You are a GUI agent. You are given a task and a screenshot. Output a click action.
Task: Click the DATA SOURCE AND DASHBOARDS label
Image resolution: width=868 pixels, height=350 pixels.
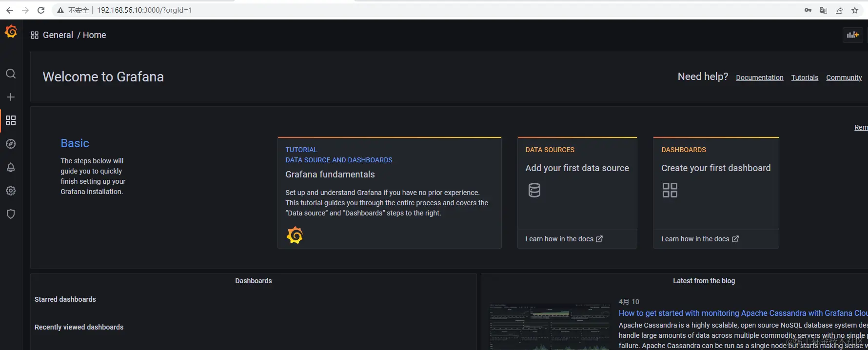click(x=339, y=160)
